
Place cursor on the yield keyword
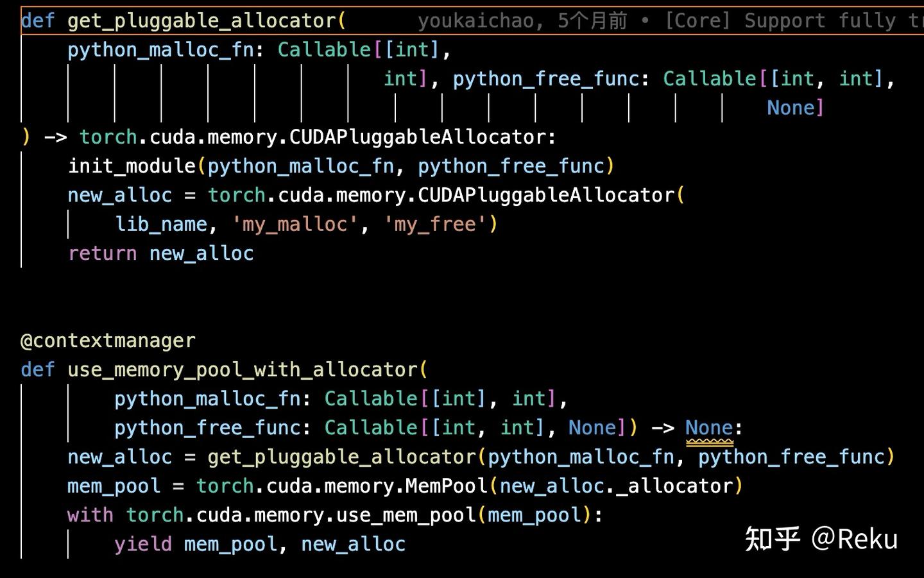(x=142, y=544)
